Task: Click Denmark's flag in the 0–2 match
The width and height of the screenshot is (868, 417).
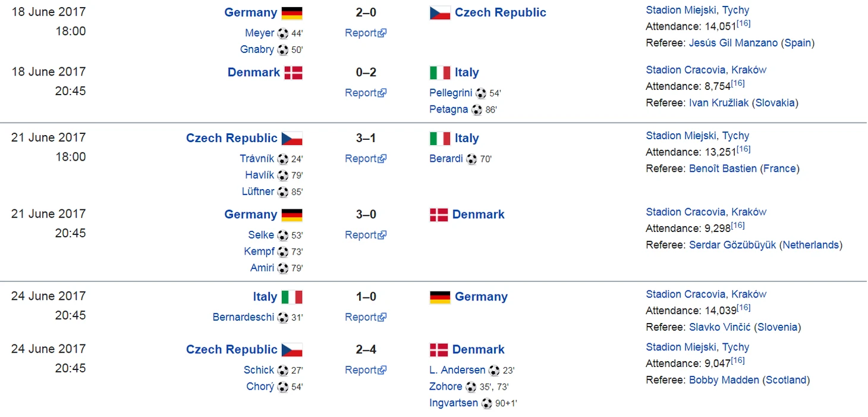Action: coord(293,73)
